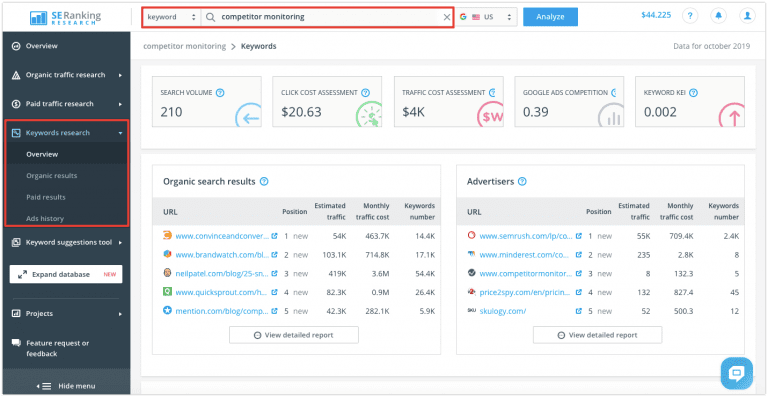Open external link icon for price2spy row
768x397 pixels.
(578, 292)
